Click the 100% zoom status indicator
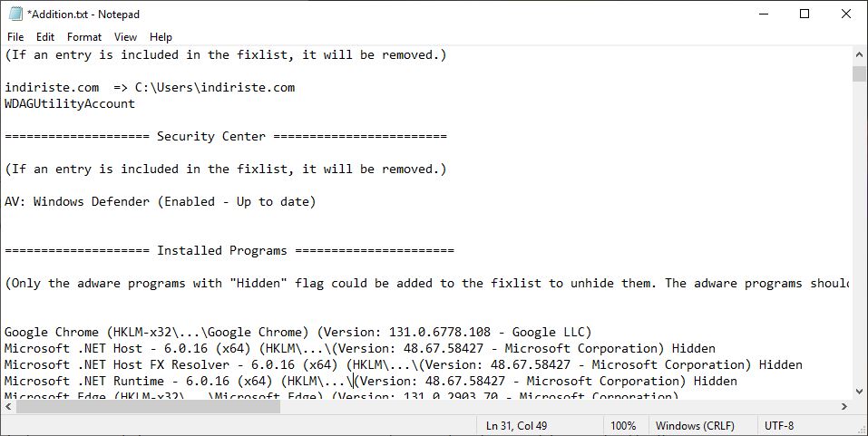The width and height of the screenshot is (868, 436). [623, 425]
